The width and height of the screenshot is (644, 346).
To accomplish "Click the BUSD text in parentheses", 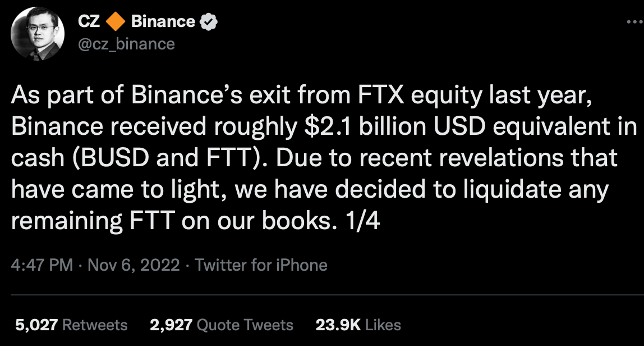I will point(118,158).
